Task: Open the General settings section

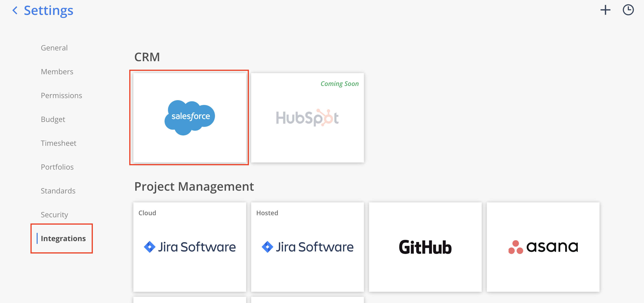Action: point(54,48)
